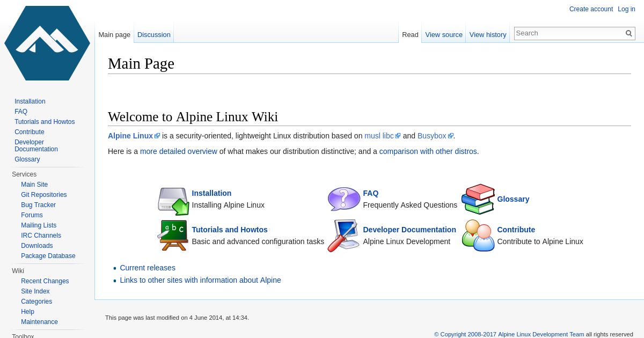The image size is (644, 338).
Task: Open the Contribute link in content
Action: (516, 230)
